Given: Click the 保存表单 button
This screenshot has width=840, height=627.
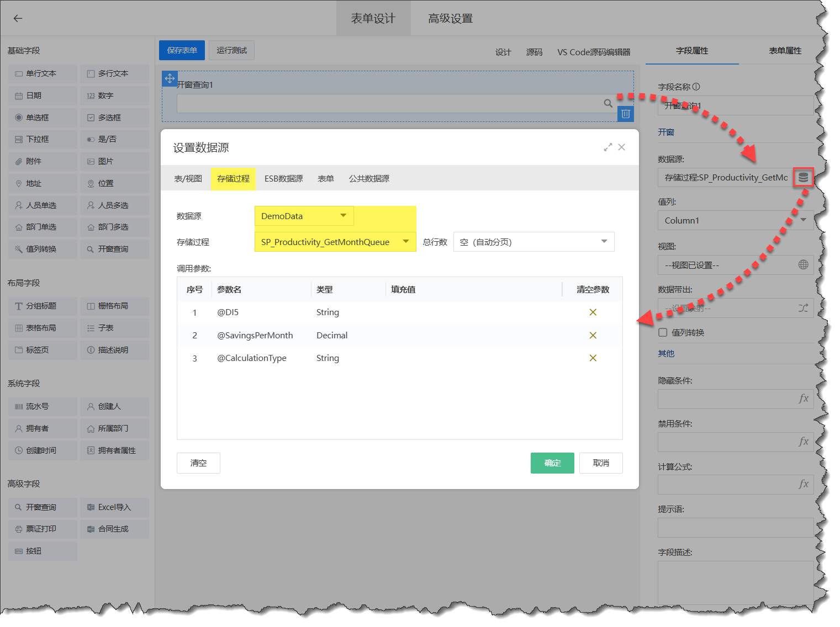Looking at the screenshot, I should 182,50.
